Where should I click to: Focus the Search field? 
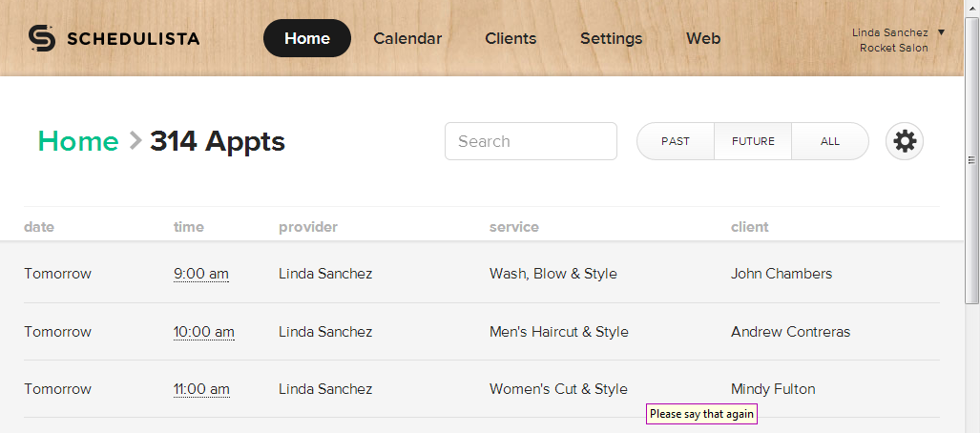(x=531, y=141)
